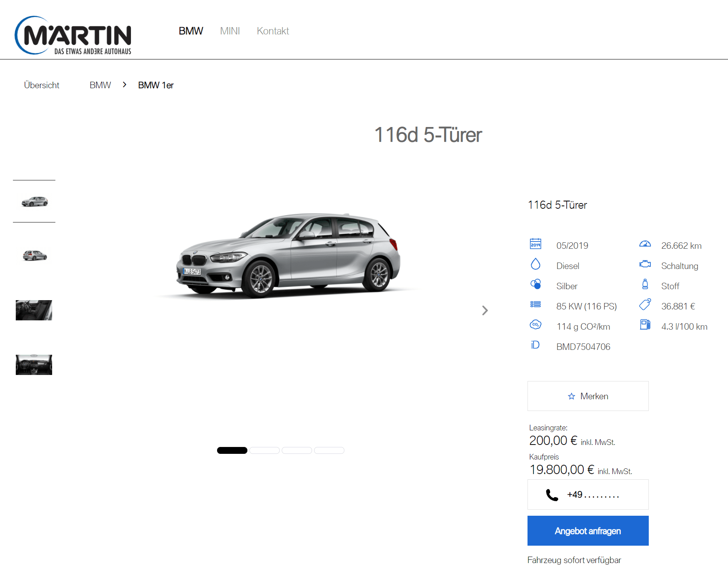The width and height of the screenshot is (728, 576).
Task: Click 36.881 € list price text
Action: coord(678,306)
